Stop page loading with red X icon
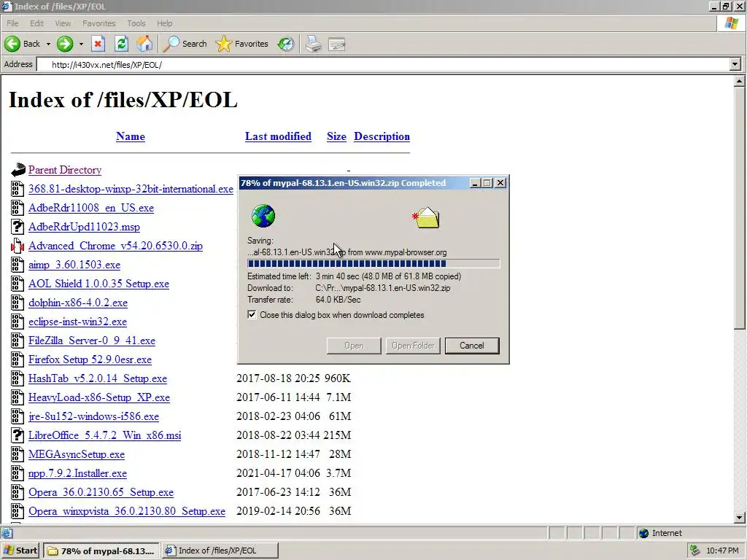This screenshot has width=747, height=560. pos(98,44)
